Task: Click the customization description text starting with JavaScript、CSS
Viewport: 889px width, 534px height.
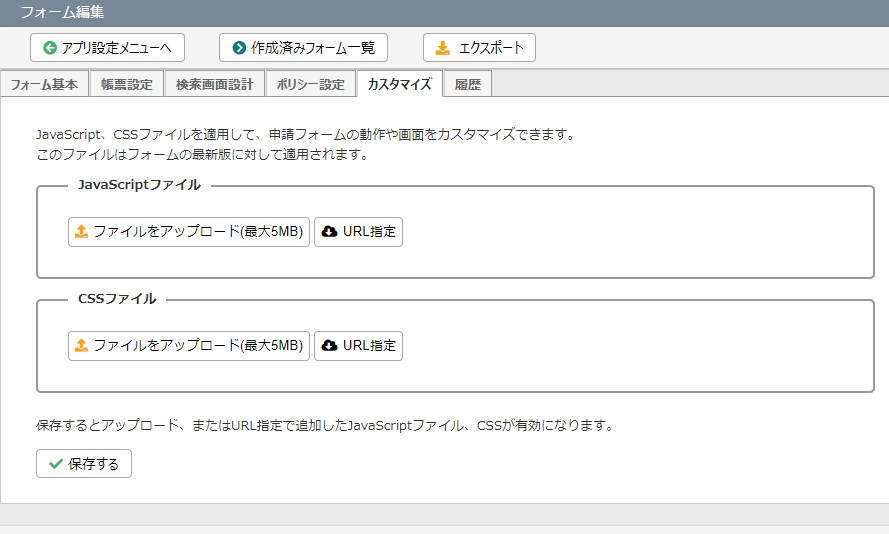Action: point(306,134)
